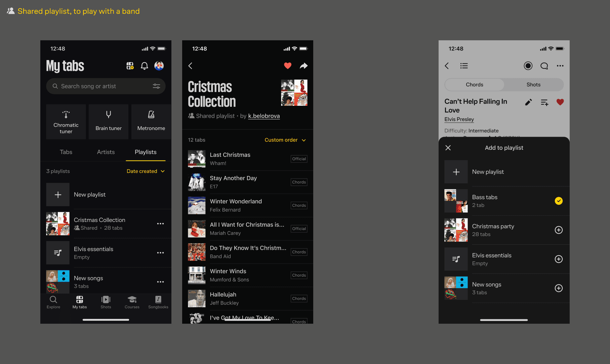Image resolution: width=610 pixels, height=364 pixels.
Task: Open the search filter sliders icon
Action: click(x=156, y=86)
